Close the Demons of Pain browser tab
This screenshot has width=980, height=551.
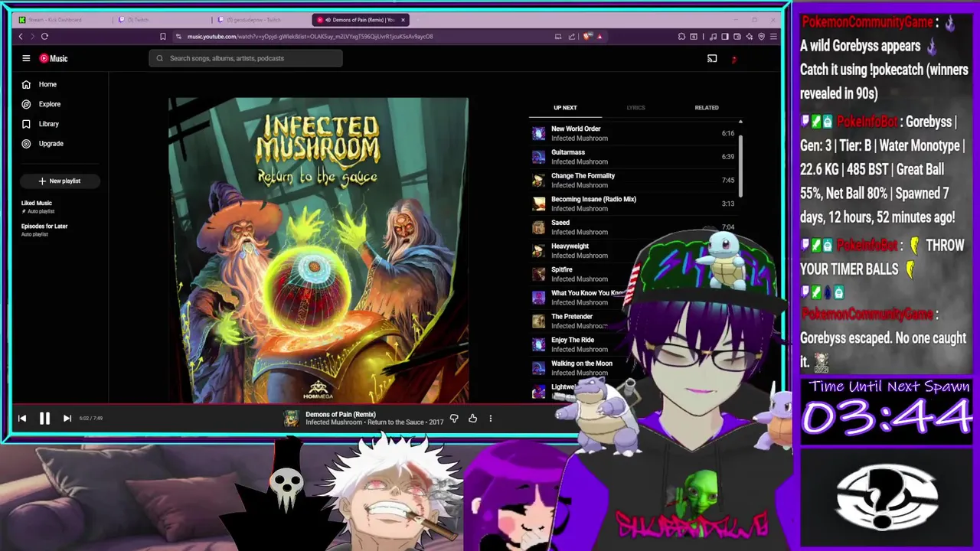(403, 20)
